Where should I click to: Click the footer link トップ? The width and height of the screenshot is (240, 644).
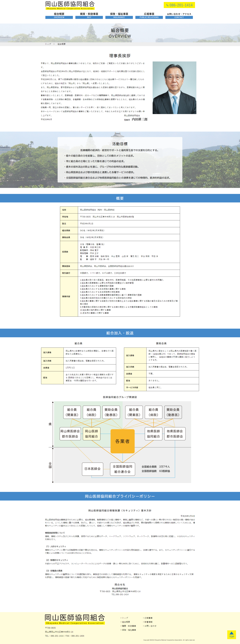tap(124, 618)
